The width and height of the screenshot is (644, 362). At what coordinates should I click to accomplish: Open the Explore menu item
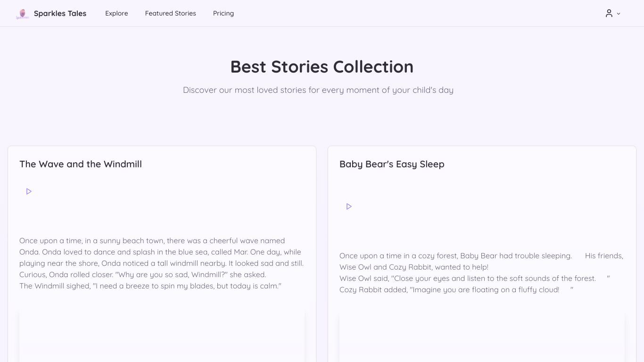(x=116, y=13)
